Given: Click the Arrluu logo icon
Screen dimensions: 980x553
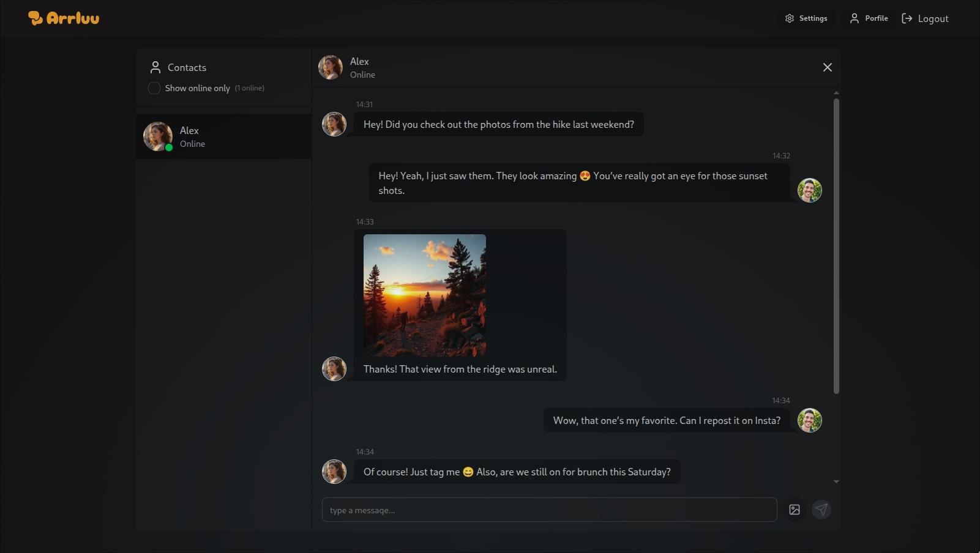Looking at the screenshot, I should pos(35,18).
